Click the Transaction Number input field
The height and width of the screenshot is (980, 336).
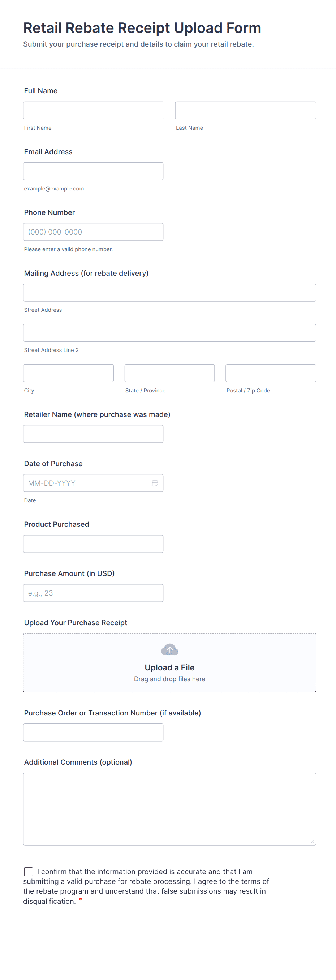coord(93,732)
